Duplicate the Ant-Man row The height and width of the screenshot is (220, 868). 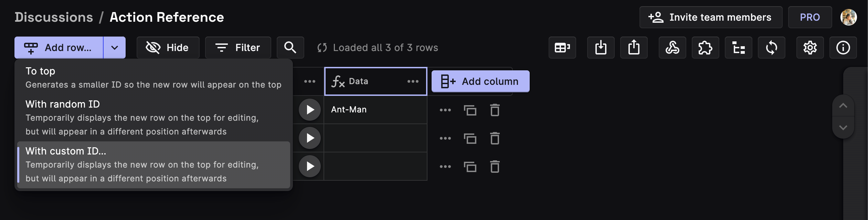pyautogui.click(x=470, y=110)
